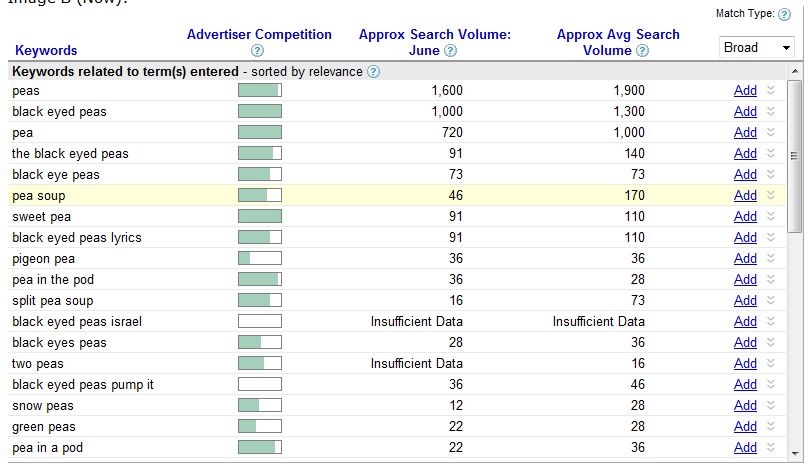Add the keyword black eye peas

point(745,175)
